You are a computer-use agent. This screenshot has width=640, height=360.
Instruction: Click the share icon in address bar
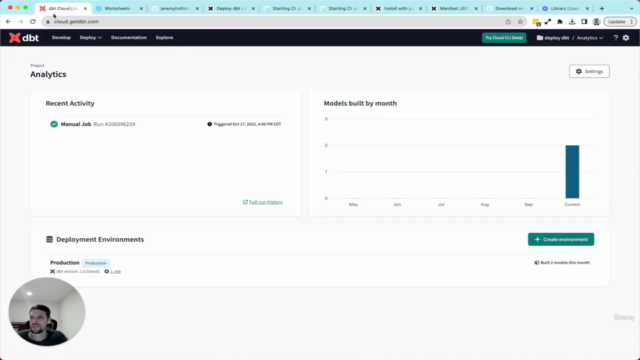(x=508, y=22)
